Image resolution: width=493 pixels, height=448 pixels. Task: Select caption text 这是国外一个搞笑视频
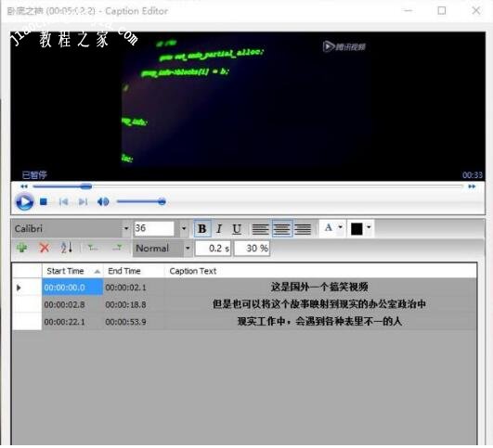[319, 288]
